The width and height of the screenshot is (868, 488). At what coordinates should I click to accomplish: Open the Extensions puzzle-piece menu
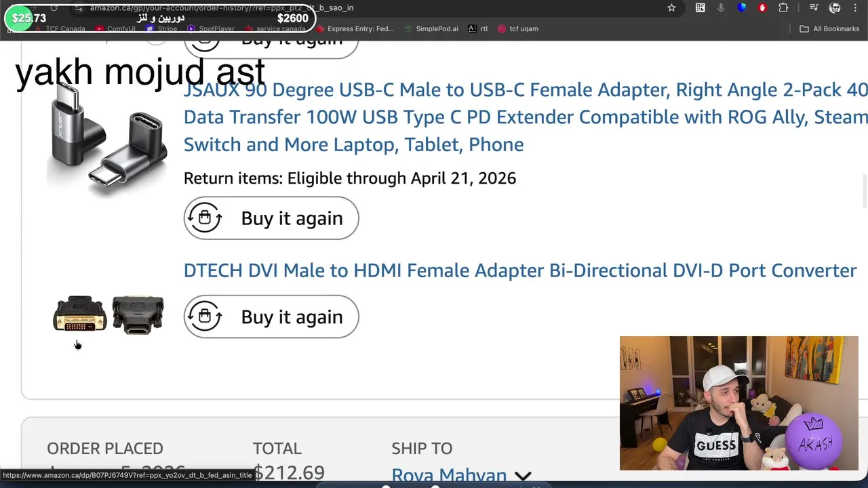coord(783,8)
